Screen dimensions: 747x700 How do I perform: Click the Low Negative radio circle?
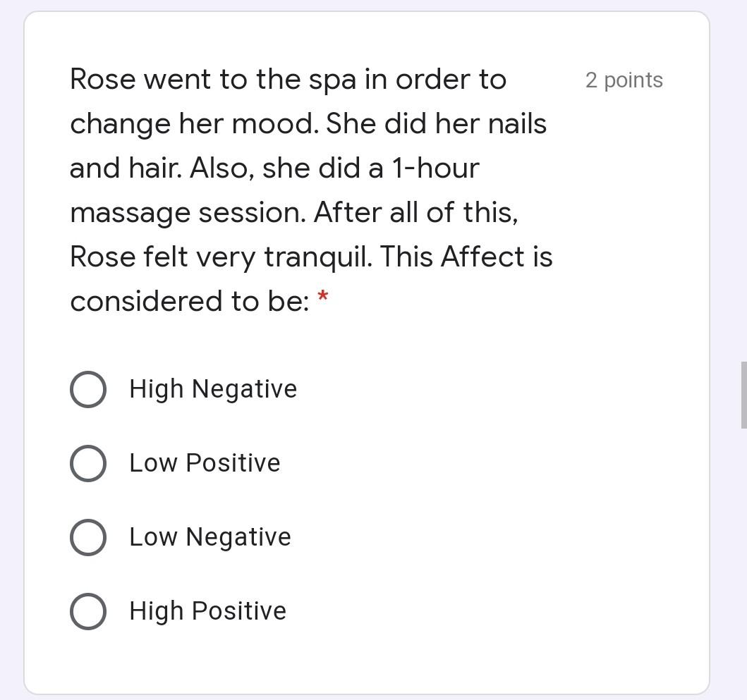87,537
